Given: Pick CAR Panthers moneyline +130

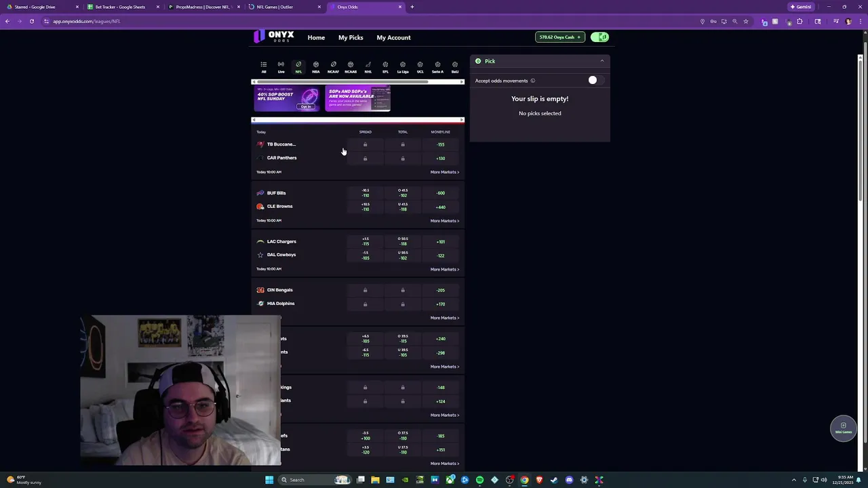Looking at the screenshot, I should tap(441, 159).
